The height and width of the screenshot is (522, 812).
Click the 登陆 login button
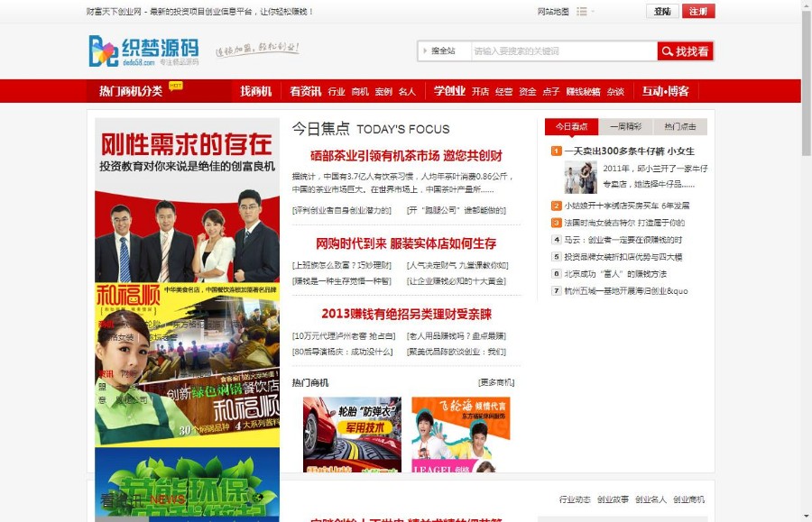click(x=662, y=12)
